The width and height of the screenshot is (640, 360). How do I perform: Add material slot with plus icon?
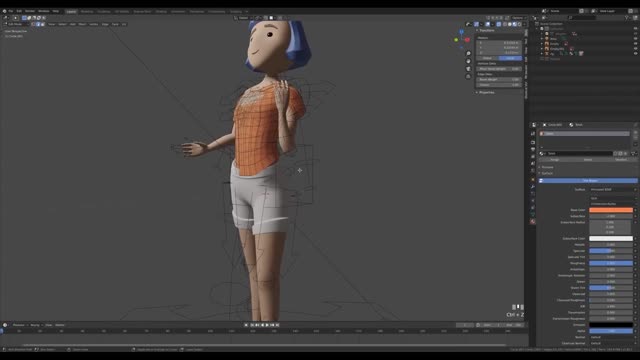tap(636, 132)
